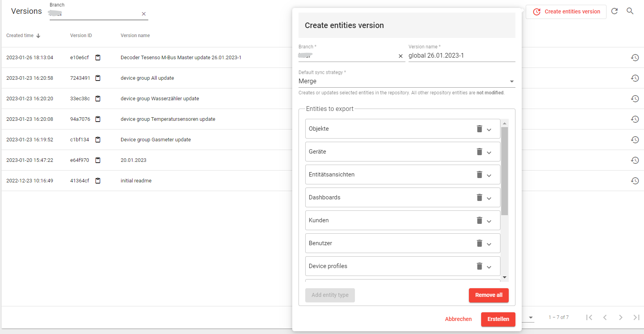Expand the Kunden entity settings
The image size is (644, 334).
tap(489, 221)
